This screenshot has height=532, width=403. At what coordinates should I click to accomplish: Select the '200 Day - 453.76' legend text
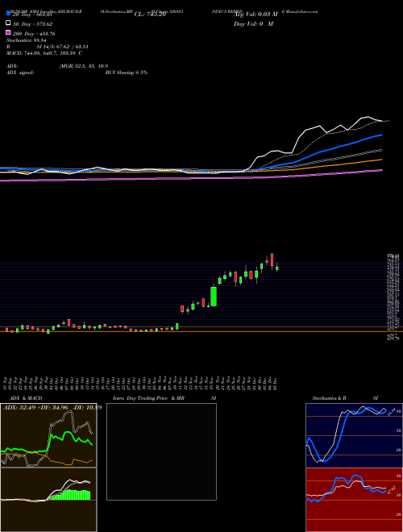coord(34,34)
